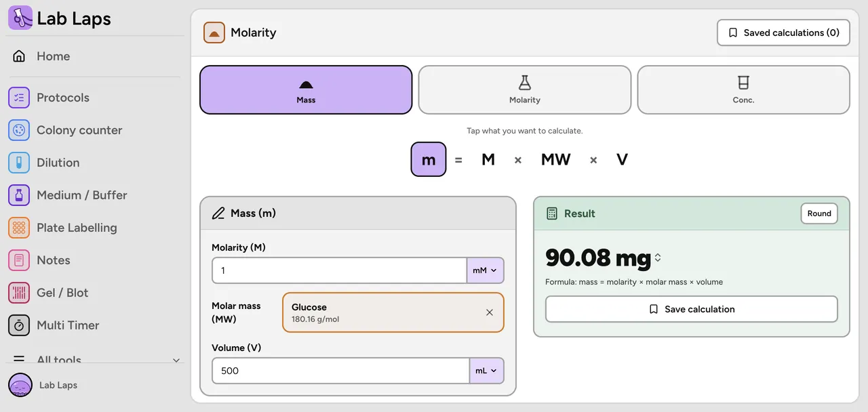Click the Lab Laps account name
868x412 pixels.
point(58,385)
